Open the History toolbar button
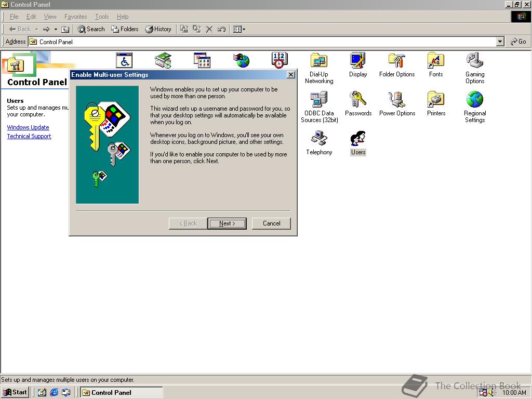 coord(158,29)
